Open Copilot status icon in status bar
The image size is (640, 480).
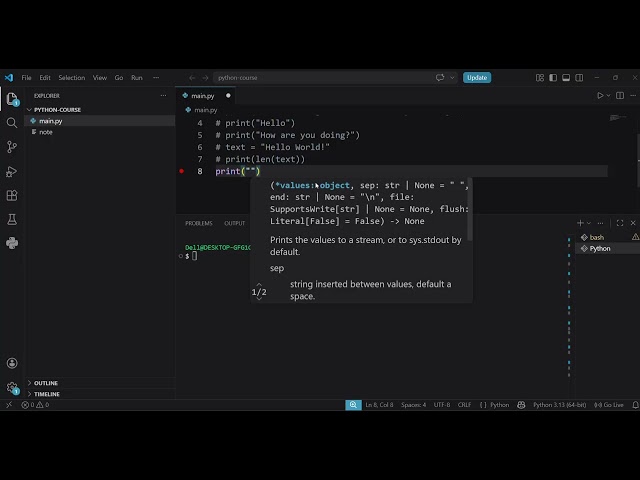click(521, 405)
